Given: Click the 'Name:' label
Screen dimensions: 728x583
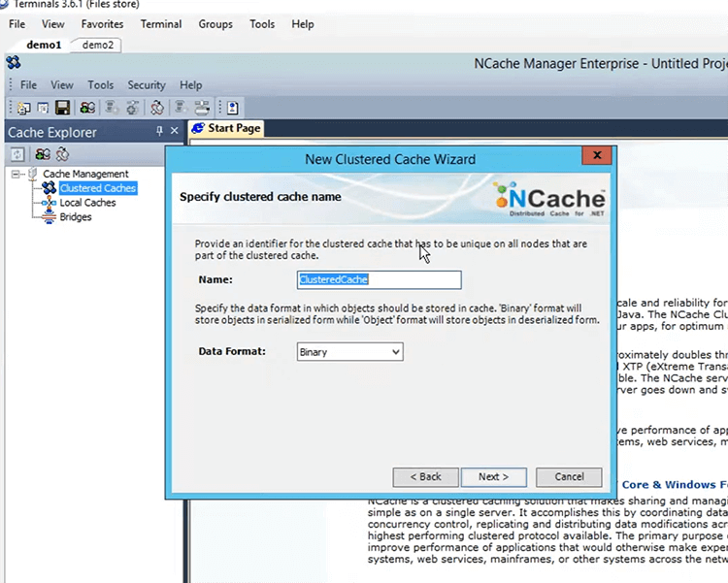Looking at the screenshot, I should (x=215, y=280).
